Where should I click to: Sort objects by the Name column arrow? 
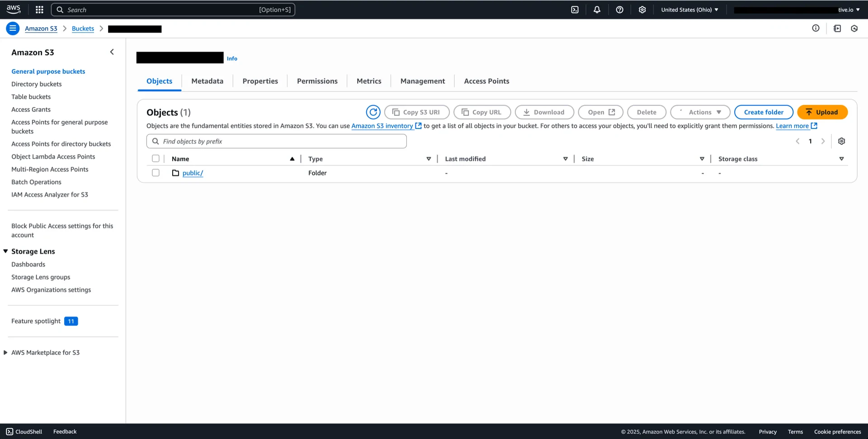[292, 159]
